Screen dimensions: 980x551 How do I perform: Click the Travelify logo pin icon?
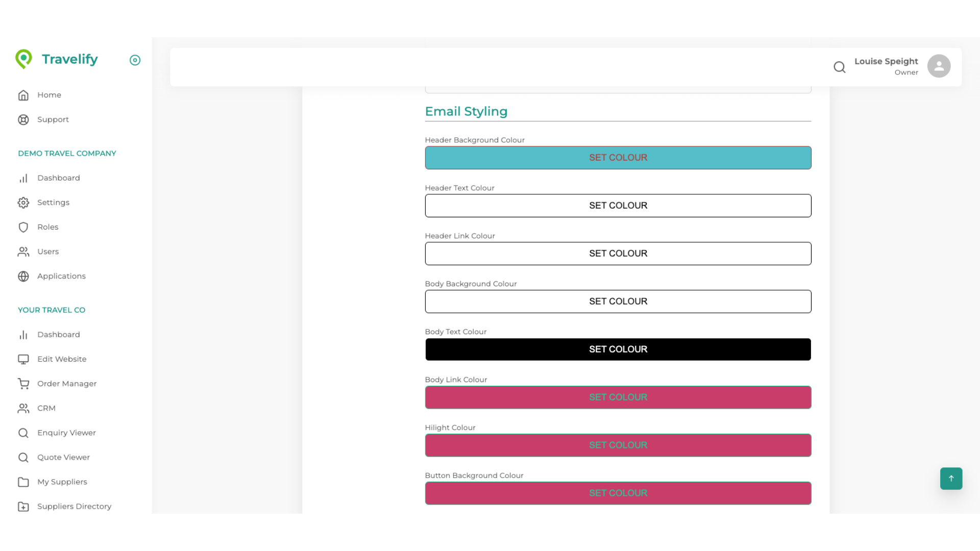pos(23,59)
